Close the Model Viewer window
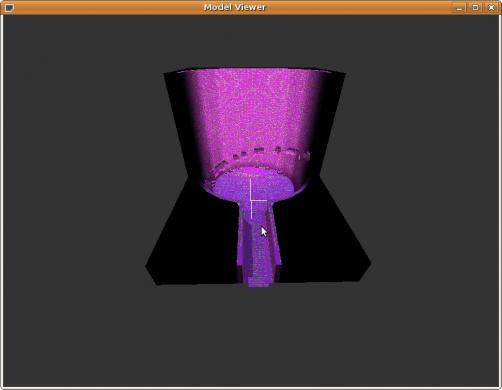 coord(491,7)
